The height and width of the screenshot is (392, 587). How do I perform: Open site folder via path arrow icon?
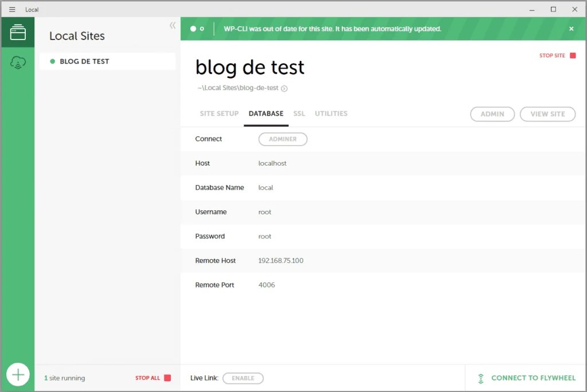[x=284, y=88]
